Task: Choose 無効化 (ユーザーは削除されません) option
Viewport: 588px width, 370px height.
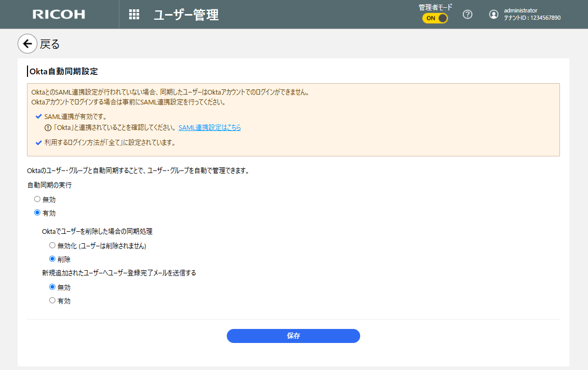Action: tap(52, 245)
